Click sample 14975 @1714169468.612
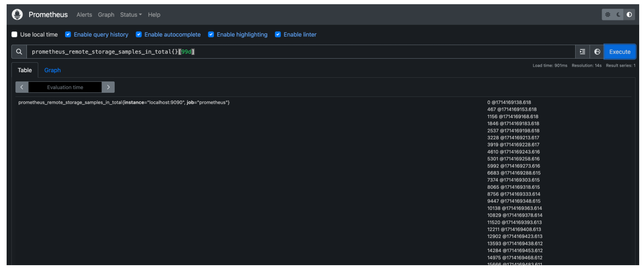Viewport: 644px width, 270px height. click(x=515, y=258)
